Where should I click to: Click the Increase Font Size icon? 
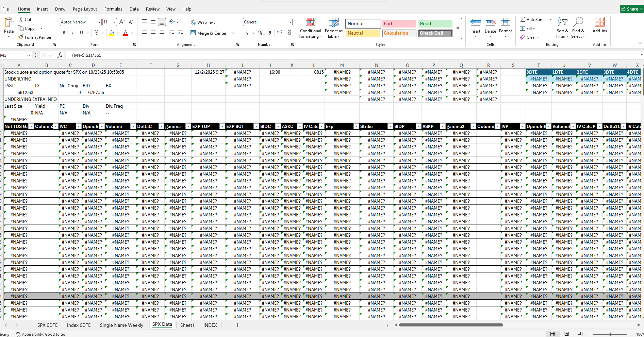(x=122, y=22)
